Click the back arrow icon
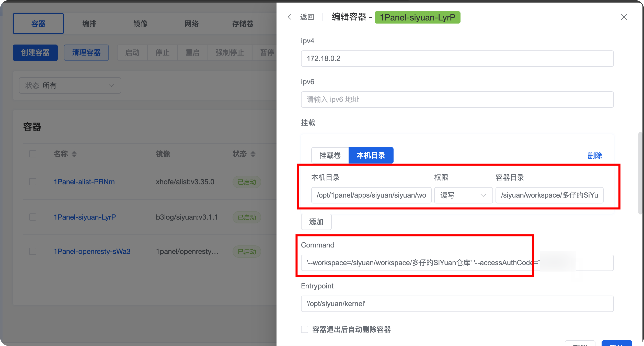 (291, 17)
